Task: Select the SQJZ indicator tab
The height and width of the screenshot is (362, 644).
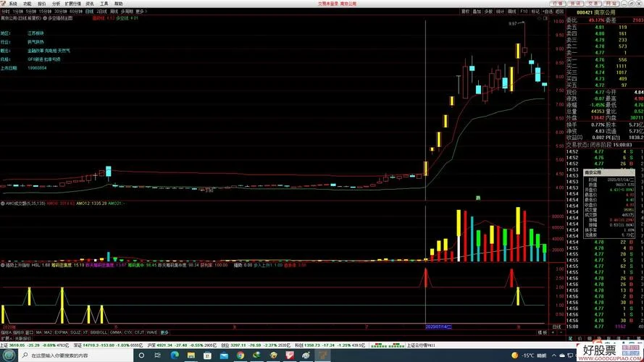Action: 75,332
